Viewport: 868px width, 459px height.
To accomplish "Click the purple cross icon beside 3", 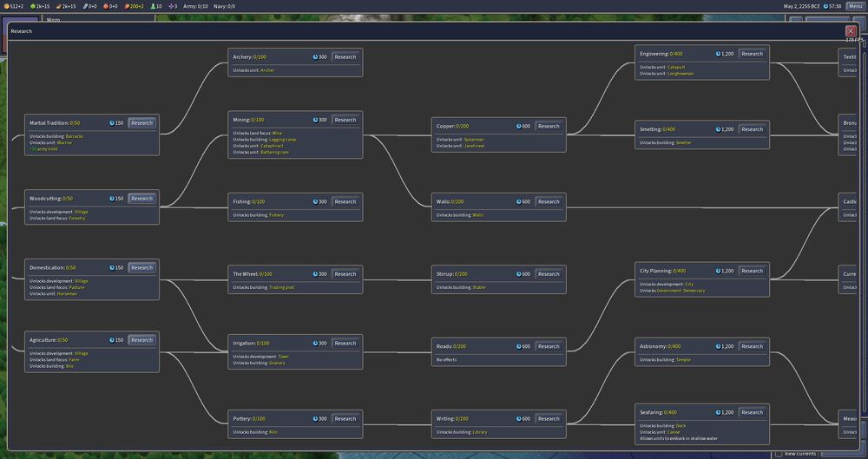I will tap(171, 6).
